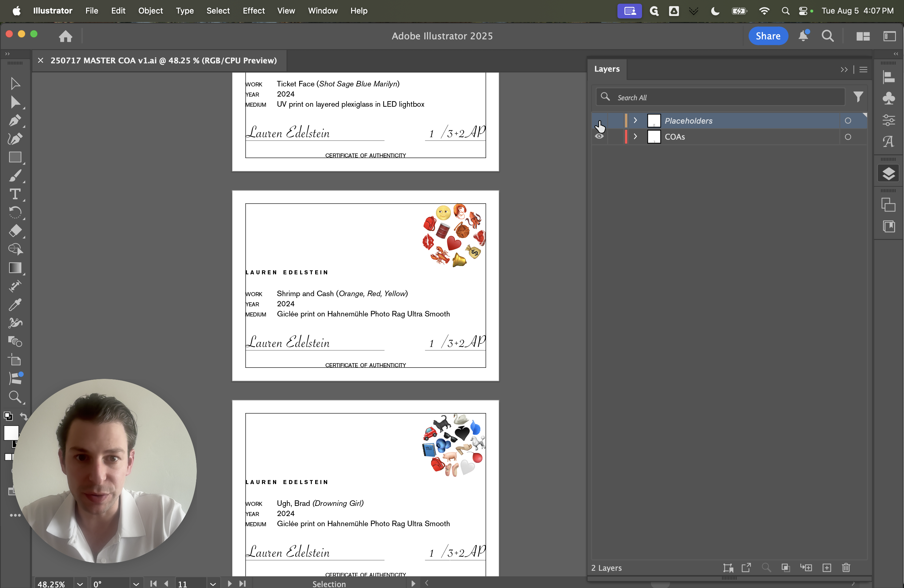Select the Direct Selection tool
The height and width of the screenshot is (588, 904).
15,102
